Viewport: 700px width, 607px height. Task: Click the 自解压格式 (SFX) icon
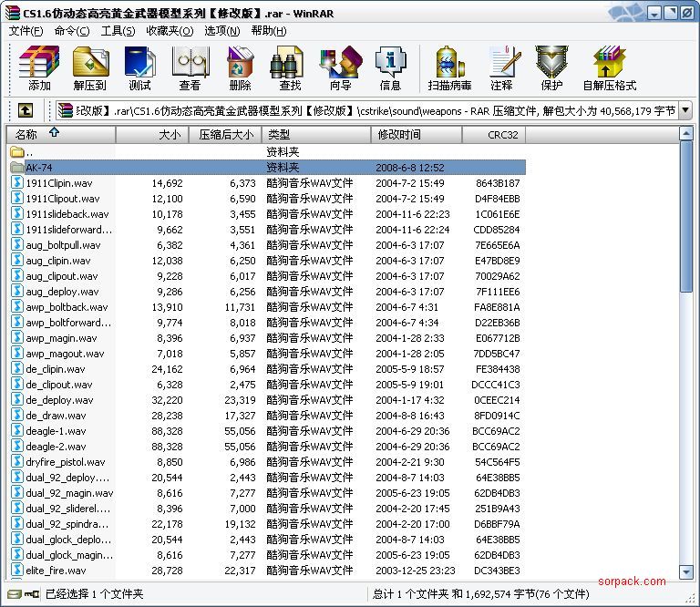coord(609,67)
